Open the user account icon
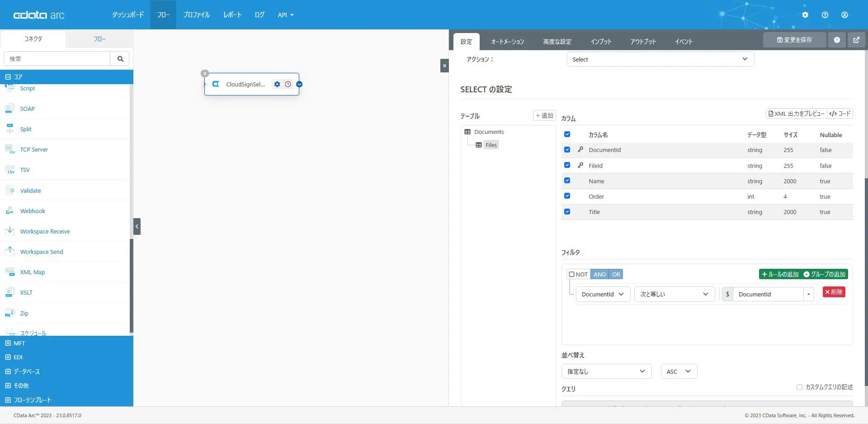868x424 pixels. 844,15
